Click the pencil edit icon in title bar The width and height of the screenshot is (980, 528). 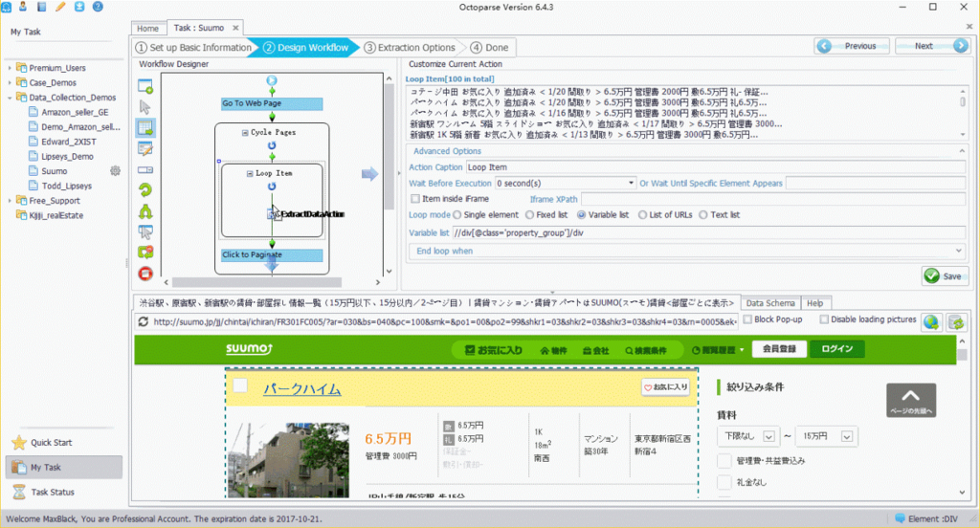tap(60, 7)
